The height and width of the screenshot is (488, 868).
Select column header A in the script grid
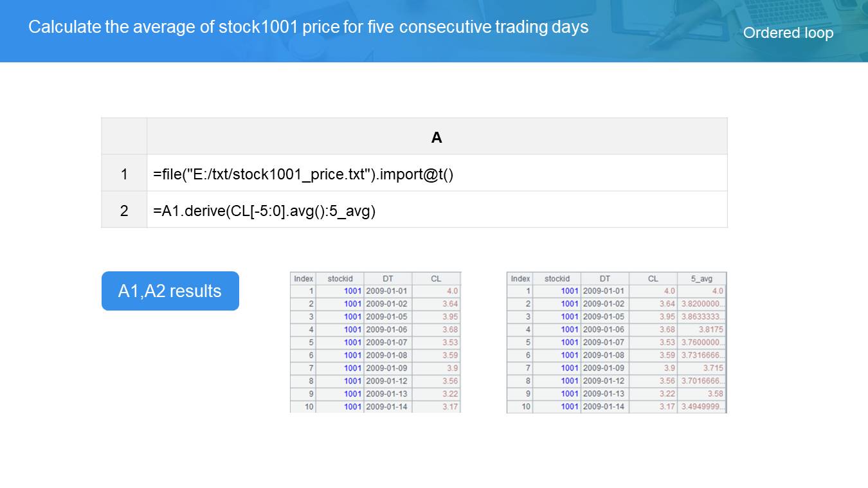(437, 137)
